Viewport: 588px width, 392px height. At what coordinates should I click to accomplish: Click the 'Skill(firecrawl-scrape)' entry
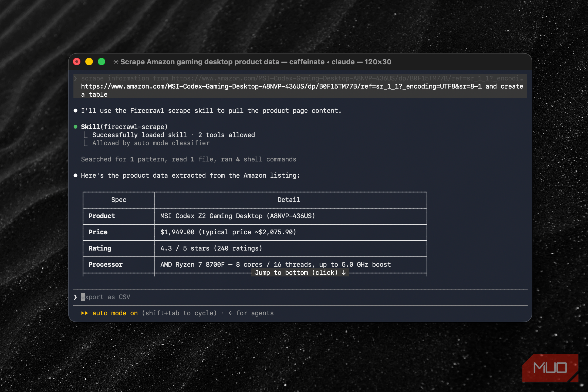pos(124,127)
